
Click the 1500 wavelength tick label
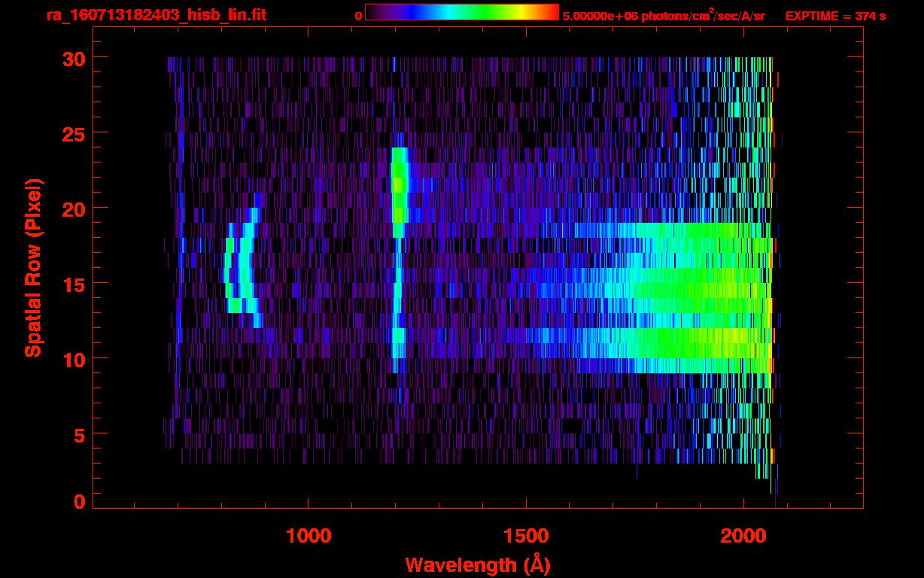click(x=526, y=536)
